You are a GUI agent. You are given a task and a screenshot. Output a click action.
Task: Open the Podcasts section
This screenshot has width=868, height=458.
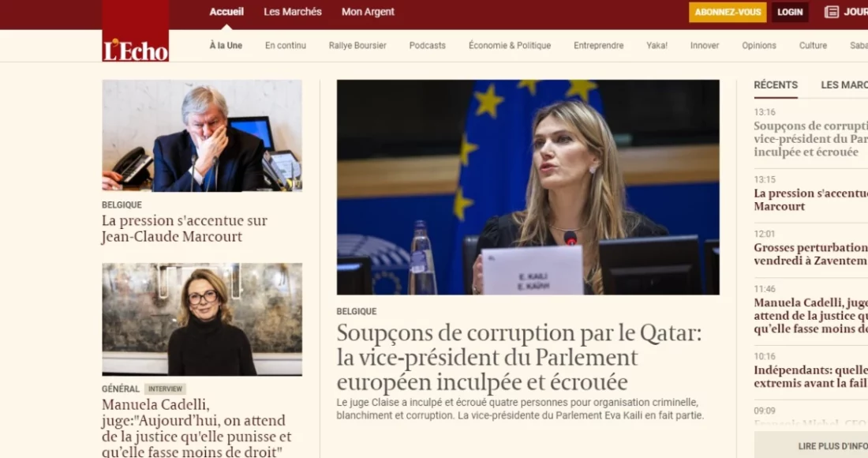[428, 46]
